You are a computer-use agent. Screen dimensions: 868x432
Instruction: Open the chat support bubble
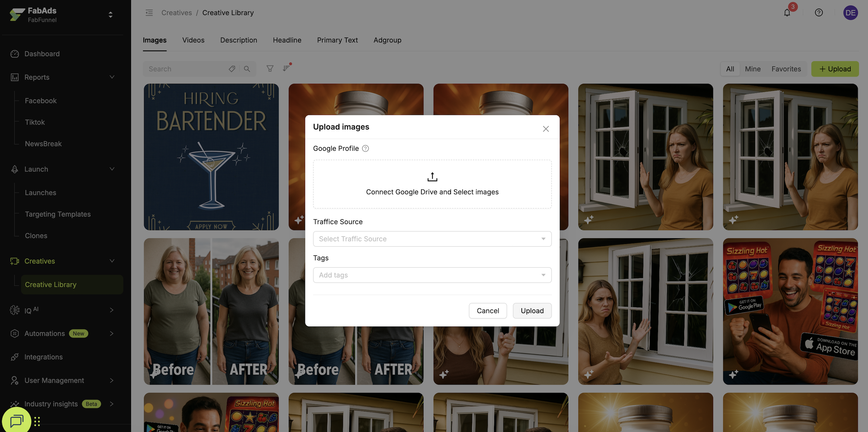(x=17, y=420)
